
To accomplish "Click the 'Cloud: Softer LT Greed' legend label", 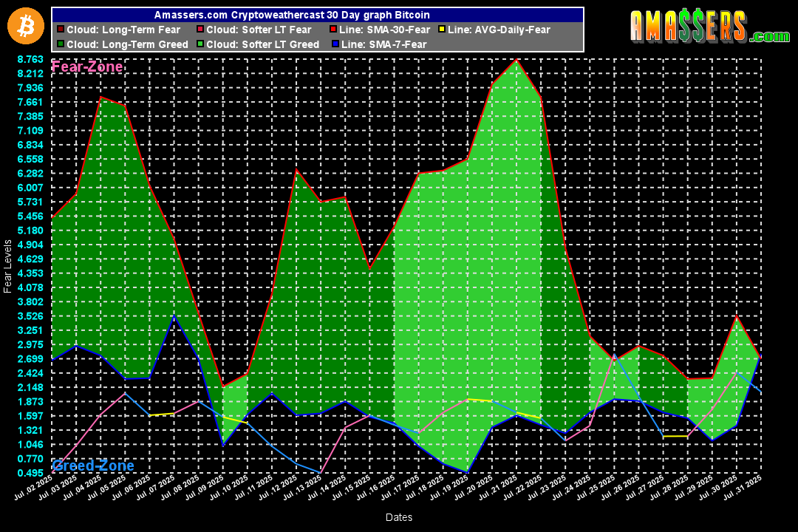I will [262, 44].
